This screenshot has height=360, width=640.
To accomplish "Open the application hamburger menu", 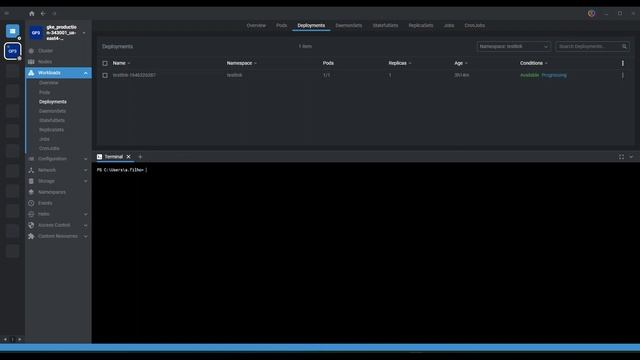I will click(x=7, y=13).
